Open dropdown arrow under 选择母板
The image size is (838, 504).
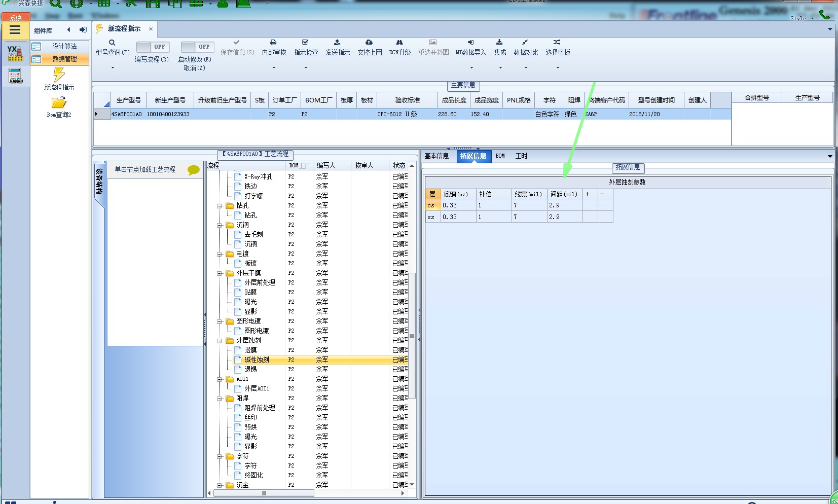tap(558, 67)
